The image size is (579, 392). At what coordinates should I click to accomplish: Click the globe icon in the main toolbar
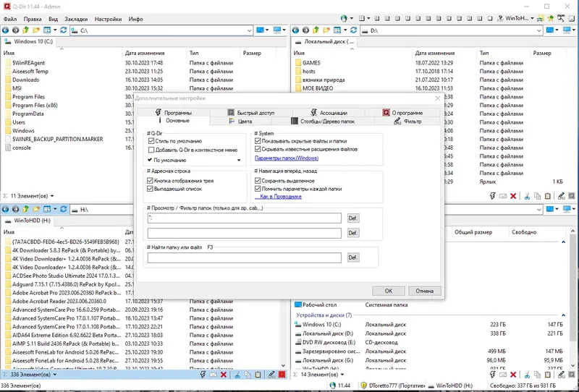pos(344,18)
